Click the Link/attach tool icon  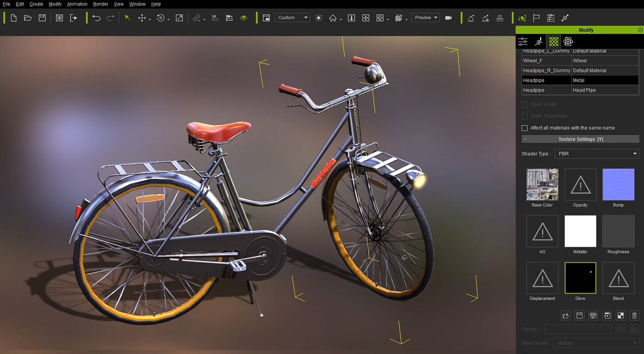pos(197,18)
